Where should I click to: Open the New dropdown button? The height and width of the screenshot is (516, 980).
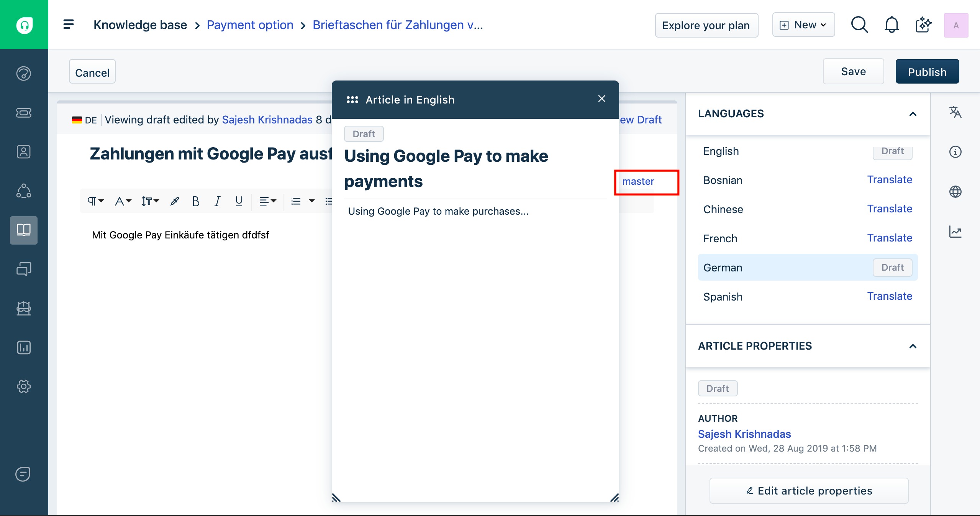(803, 25)
